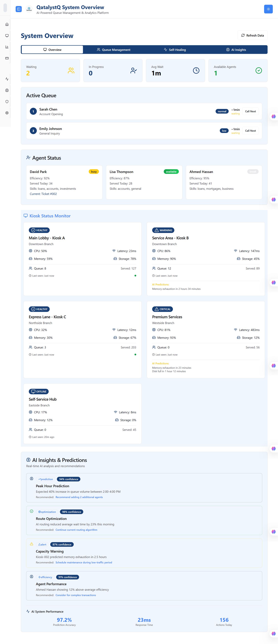Viewport: 278px width, 644px height.
Task: Open the monitor icon in the sidebar
Action: (x=7, y=36)
